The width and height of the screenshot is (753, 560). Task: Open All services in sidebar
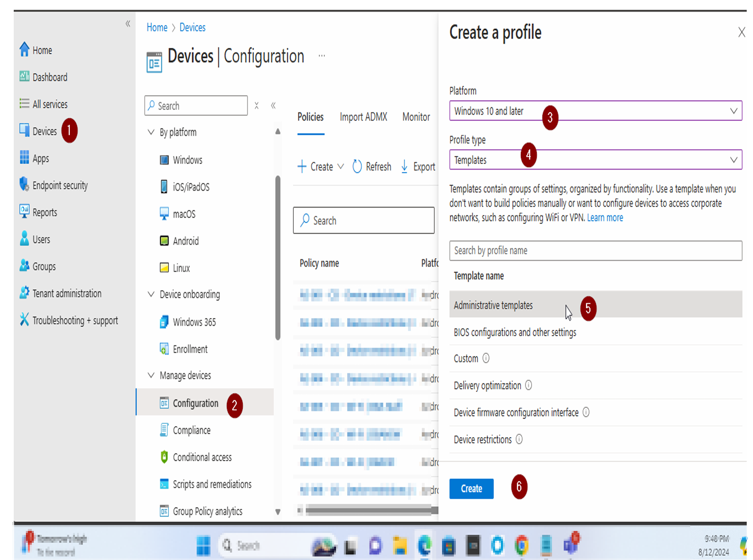(44, 104)
